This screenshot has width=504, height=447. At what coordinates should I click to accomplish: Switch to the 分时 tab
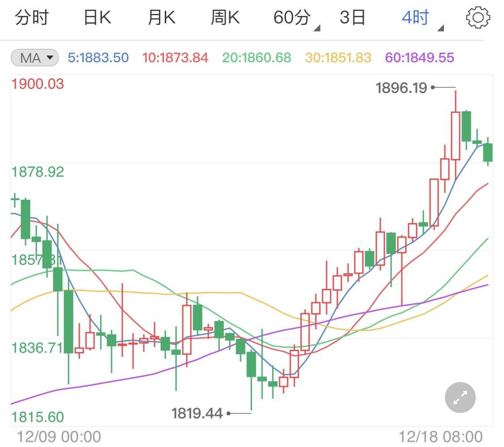coord(32,17)
